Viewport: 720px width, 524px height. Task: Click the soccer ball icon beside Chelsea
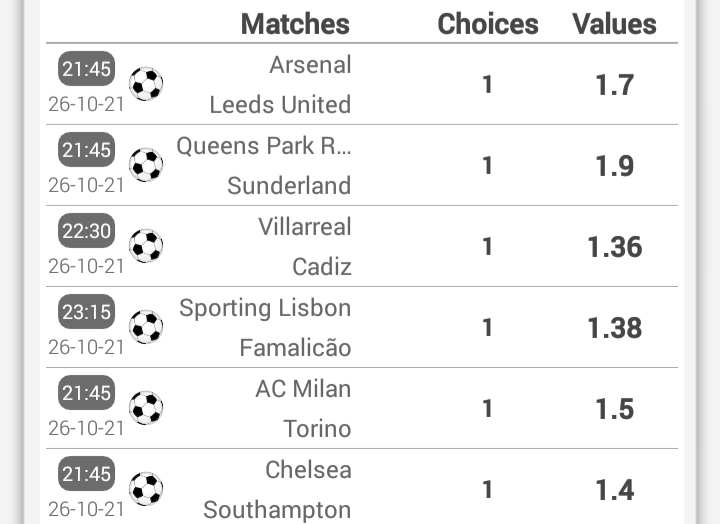click(x=146, y=489)
